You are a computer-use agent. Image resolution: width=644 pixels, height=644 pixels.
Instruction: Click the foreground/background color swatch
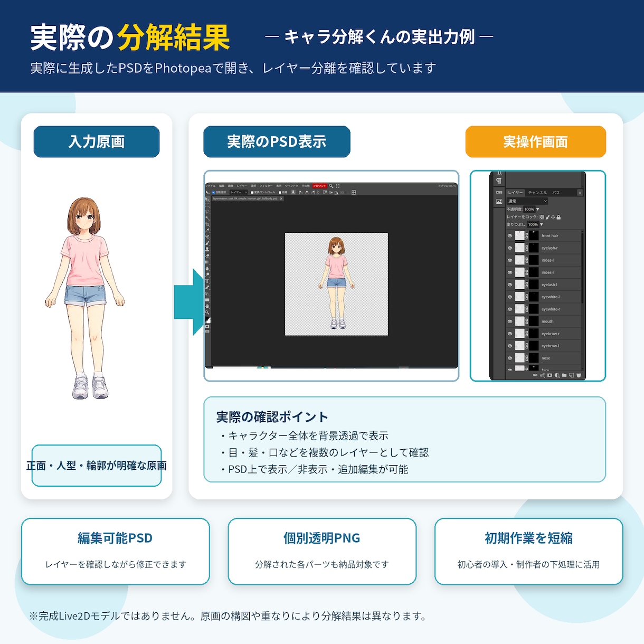tap(208, 320)
